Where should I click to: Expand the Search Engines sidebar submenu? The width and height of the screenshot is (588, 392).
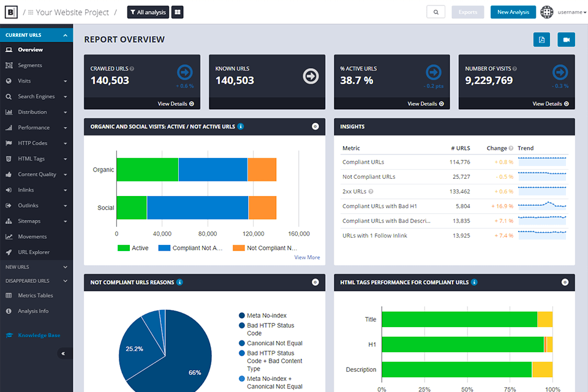point(65,97)
